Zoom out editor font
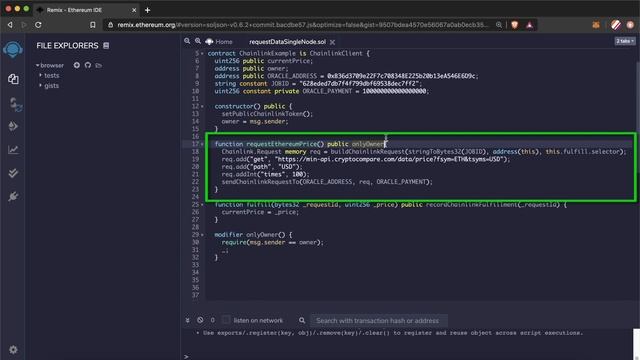Image resolution: width=640 pixels, height=360 pixels. (187, 41)
